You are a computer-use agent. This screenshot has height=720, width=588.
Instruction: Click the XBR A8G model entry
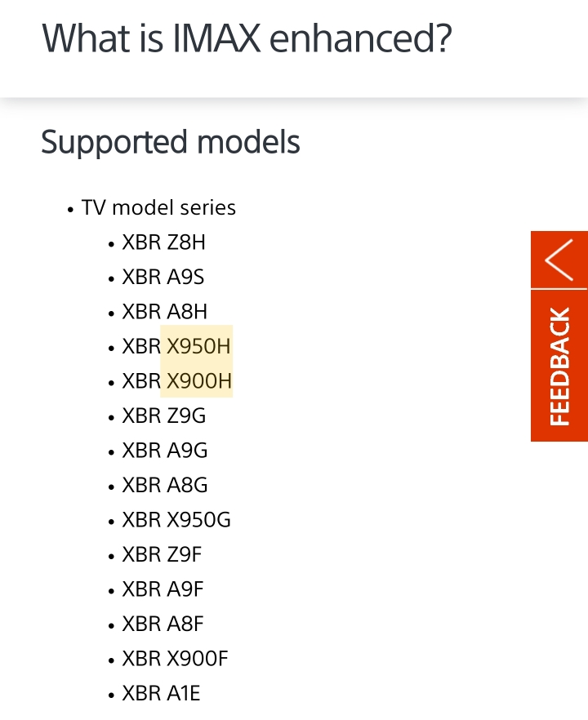coord(165,485)
